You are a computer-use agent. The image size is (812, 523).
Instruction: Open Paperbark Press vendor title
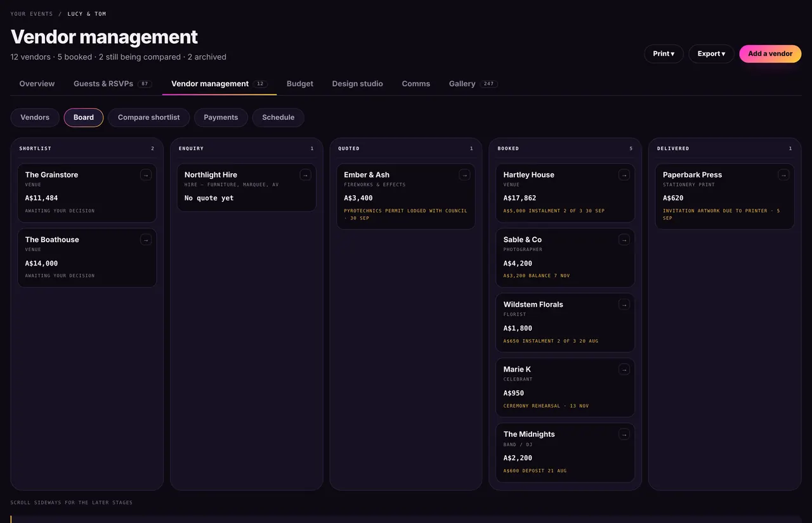(693, 175)
